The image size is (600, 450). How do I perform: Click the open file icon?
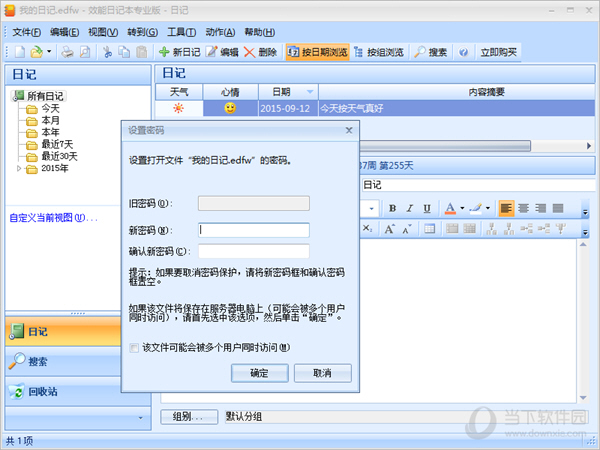click(37, 52)
